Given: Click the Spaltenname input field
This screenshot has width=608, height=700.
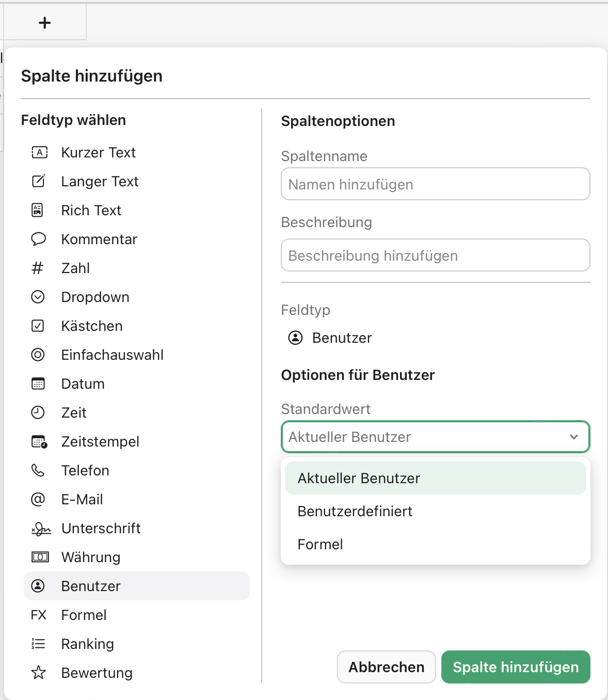Looking at the screenshot, I should click(435, 184).
